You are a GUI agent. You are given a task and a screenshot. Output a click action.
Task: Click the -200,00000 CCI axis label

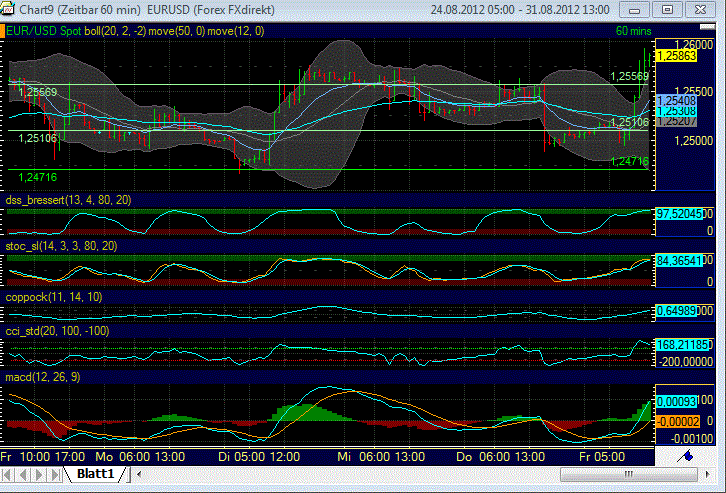click(686, 362)
